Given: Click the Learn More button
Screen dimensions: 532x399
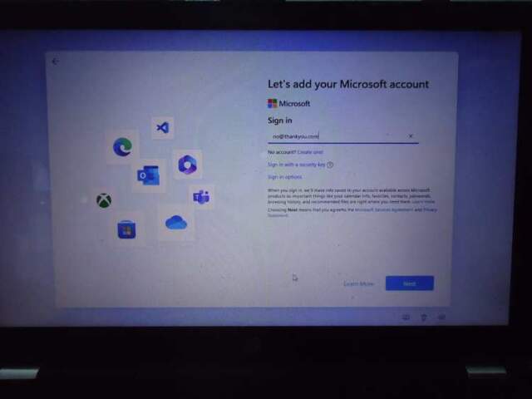Looking at the screenshot, I should (x=358, y=283).
